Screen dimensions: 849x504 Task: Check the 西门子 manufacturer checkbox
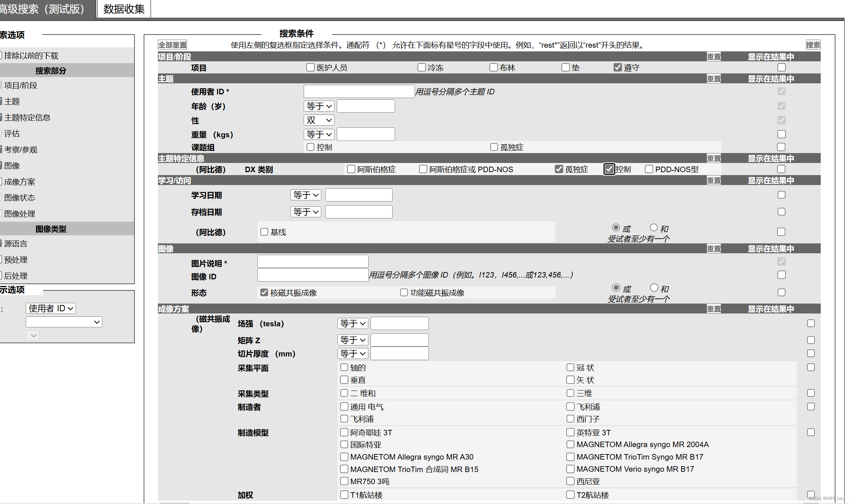tap(570, 418)
